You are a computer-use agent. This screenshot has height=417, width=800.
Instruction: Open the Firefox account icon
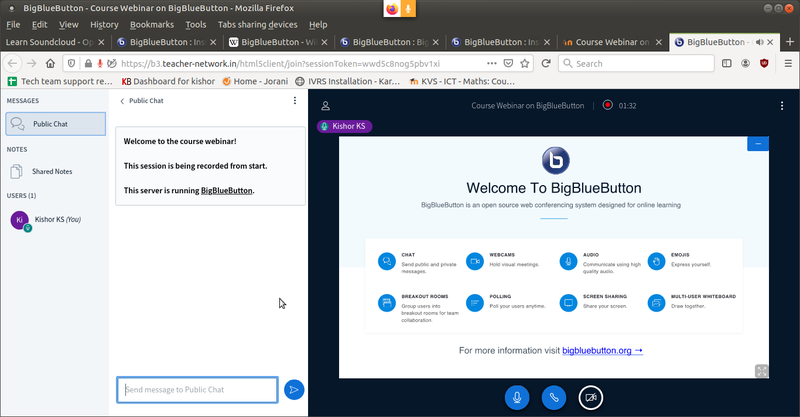click(745, 63)
